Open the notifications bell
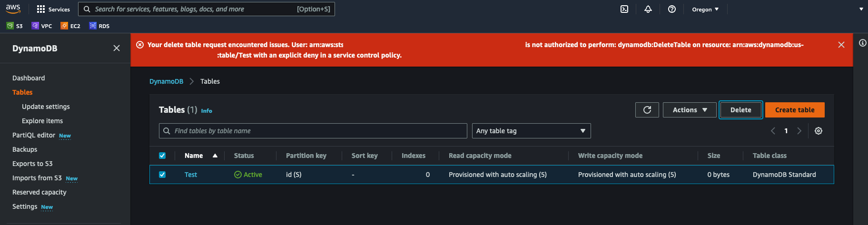Screen dimensions: 868x225 coord(648,9)
